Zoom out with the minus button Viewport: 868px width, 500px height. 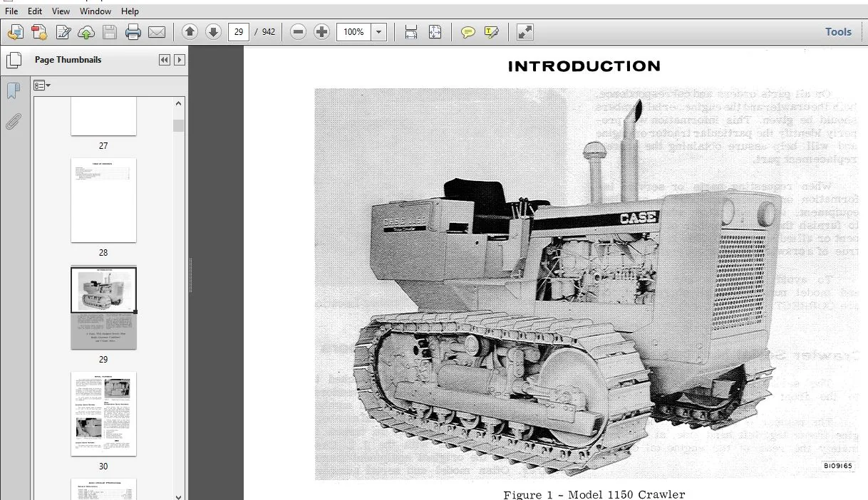(299, 32)
